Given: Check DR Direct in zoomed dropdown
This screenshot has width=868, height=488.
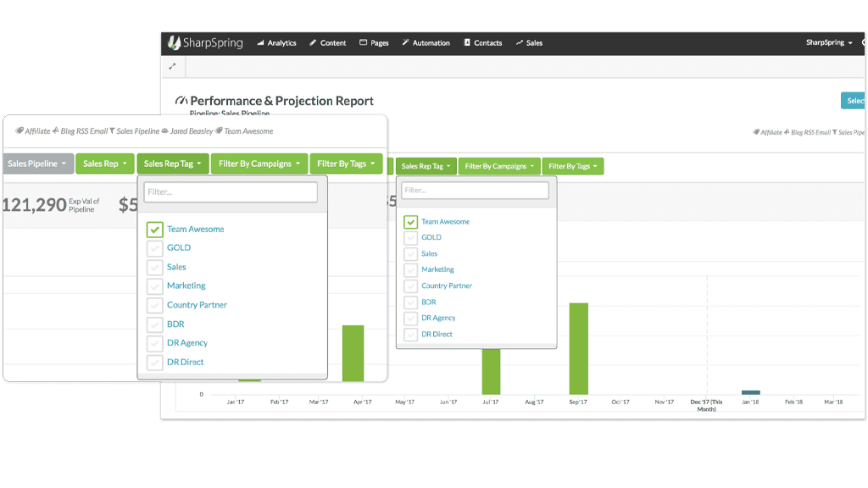Looking at the screenshot, I should click(x=155, y=363).
